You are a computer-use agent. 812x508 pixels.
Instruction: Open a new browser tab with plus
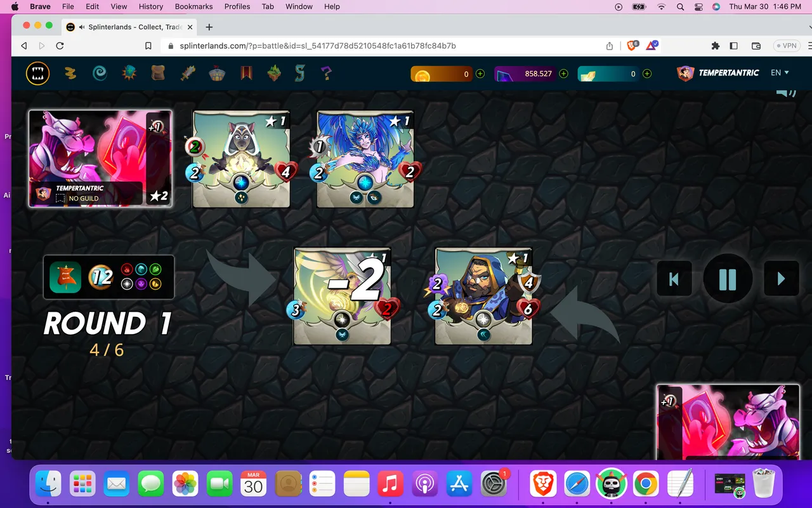(x=209, y=27)
